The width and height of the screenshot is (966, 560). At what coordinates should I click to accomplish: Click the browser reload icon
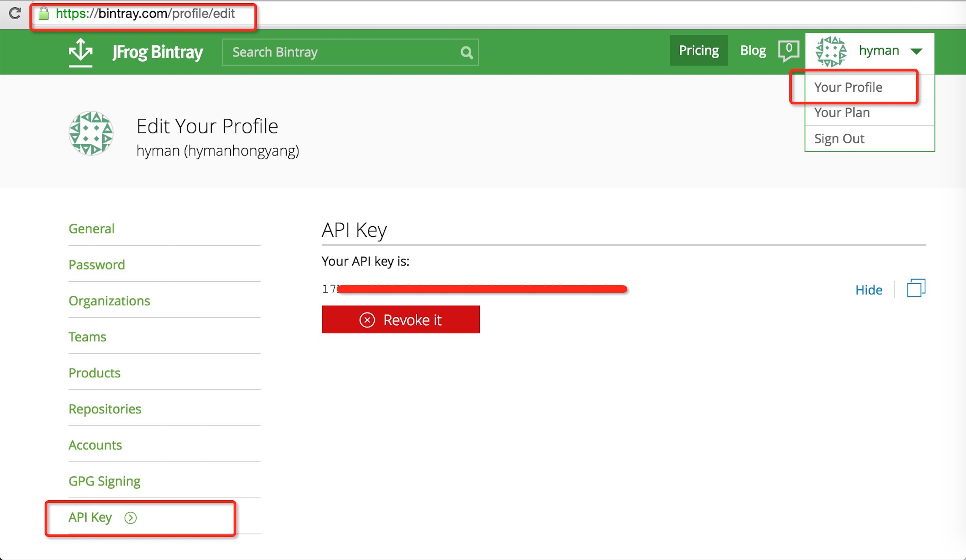[x=15, y=13]
